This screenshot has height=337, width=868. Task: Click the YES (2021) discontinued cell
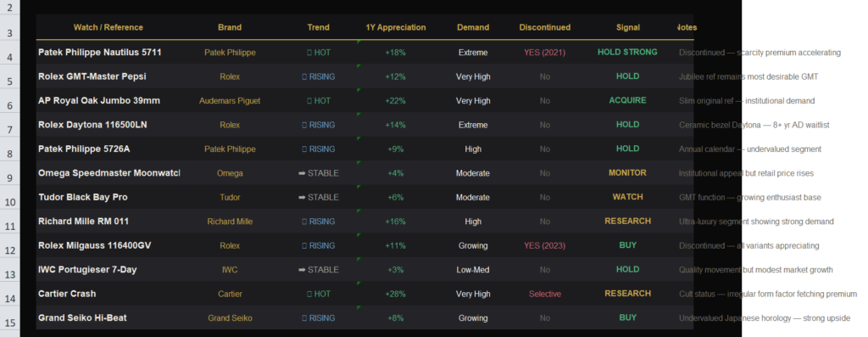pos(545,52)
